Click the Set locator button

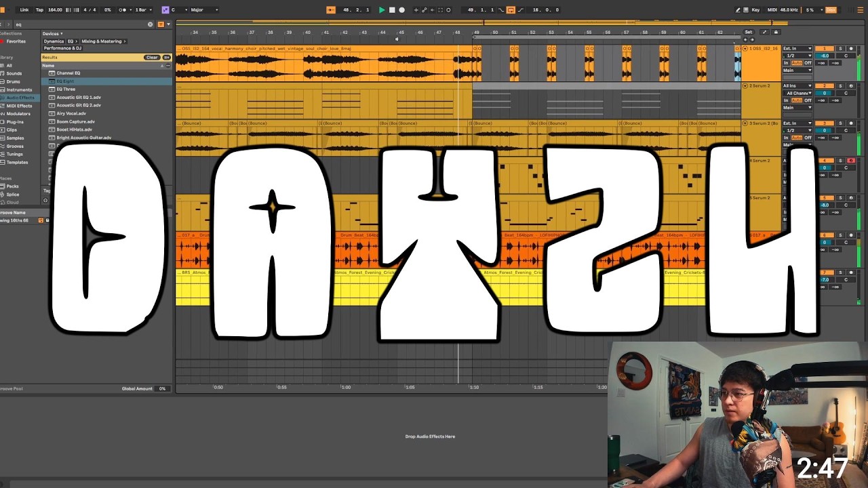tap(748, 33)
